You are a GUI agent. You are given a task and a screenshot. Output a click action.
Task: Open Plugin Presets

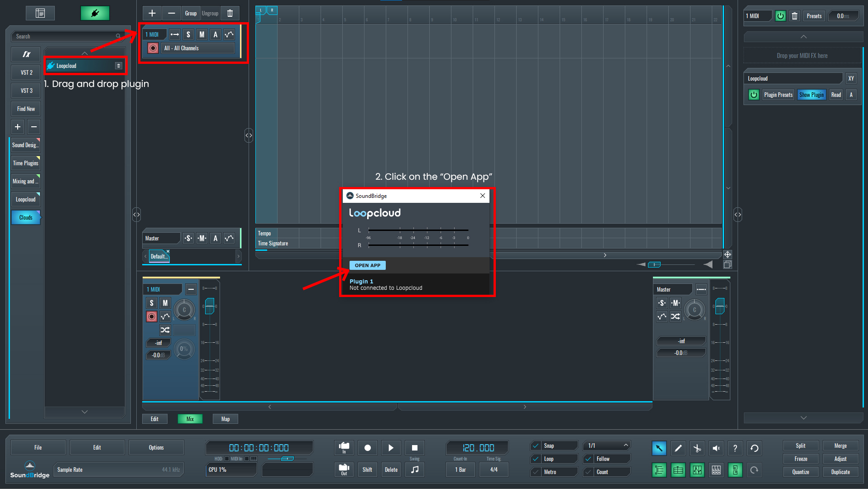[778, 95]
